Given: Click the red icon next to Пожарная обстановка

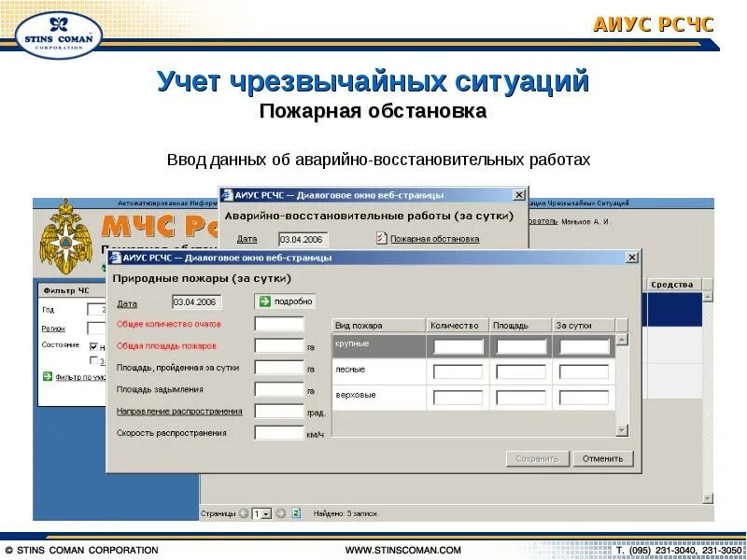Looking at the screenshot, I should pos(381,238).
